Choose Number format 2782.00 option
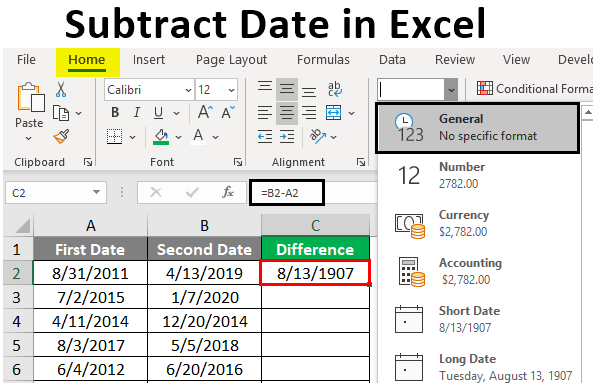Viewport: 593px width, 383px height. click(479, 175)
